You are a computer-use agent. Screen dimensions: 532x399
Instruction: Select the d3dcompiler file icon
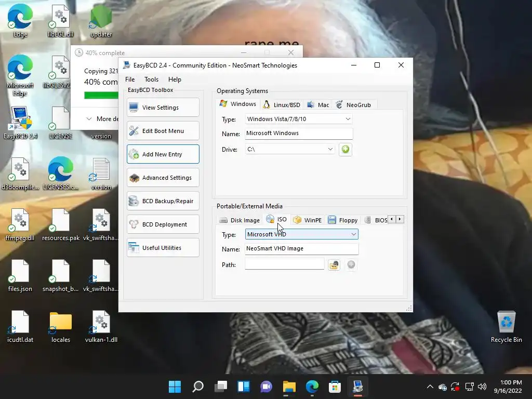pos(20,174)
